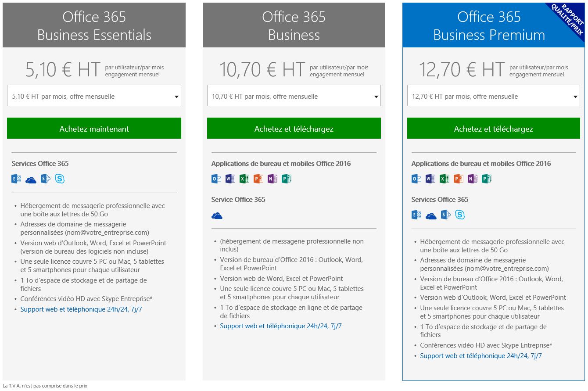Viewport: 588px width, 391px height.
Task: Click the 10,70 € HT price
Action: point(262,70)
